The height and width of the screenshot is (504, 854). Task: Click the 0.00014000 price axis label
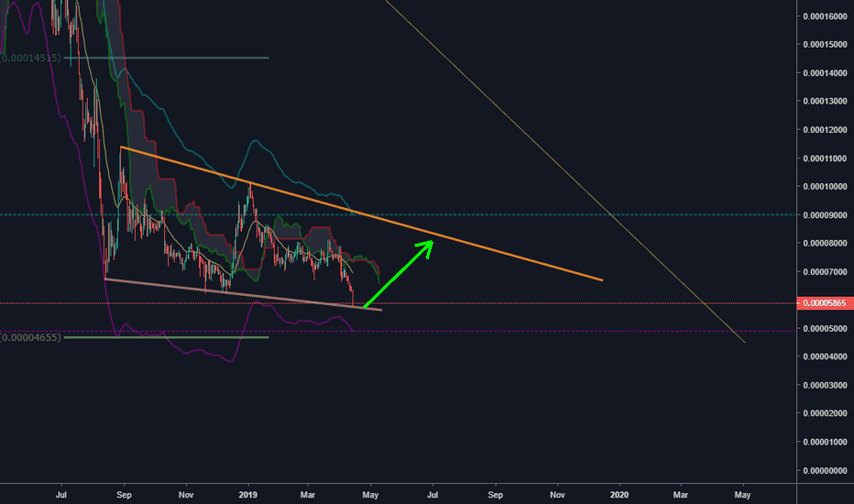click(x=825, y=73)
